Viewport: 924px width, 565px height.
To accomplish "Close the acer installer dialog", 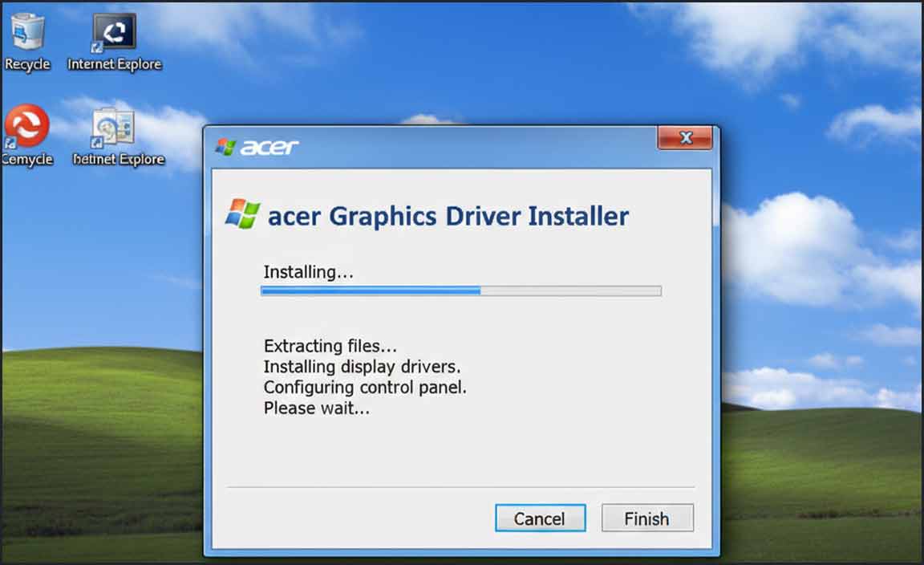I will [685, 138].
